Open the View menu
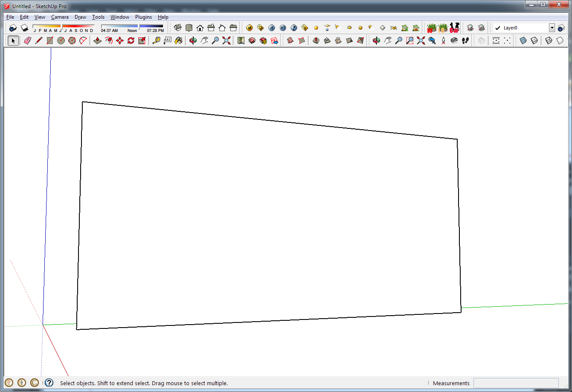This screenshot has height=392, width=572. click(x=40, y=17)
